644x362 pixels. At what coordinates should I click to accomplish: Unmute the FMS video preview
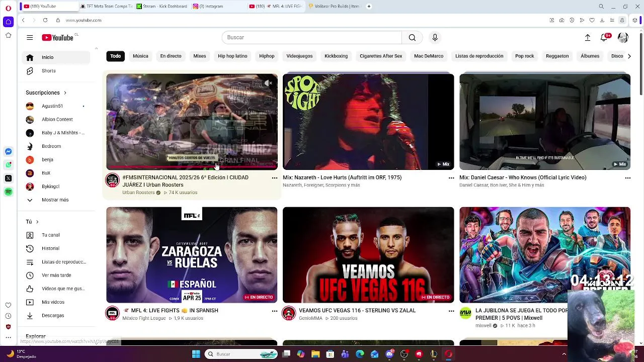point(268,83)
